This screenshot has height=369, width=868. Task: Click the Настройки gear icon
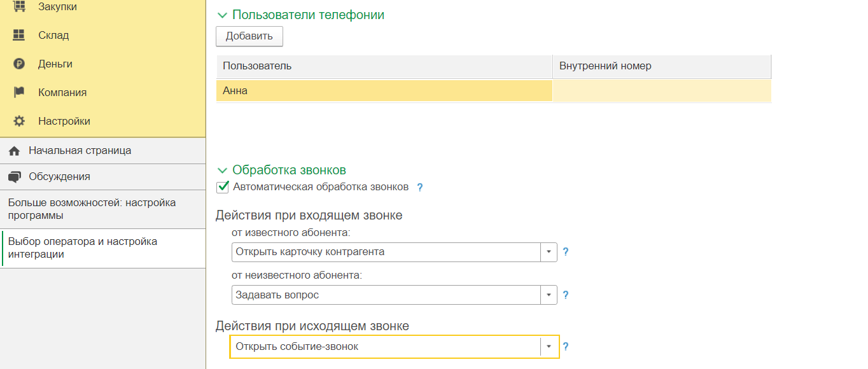19,121
